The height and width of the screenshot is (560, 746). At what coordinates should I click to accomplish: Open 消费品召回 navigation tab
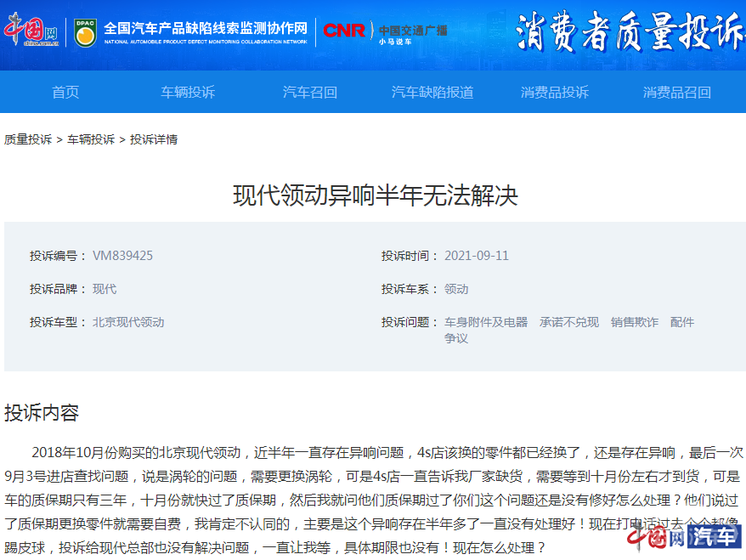coord(677,92)
